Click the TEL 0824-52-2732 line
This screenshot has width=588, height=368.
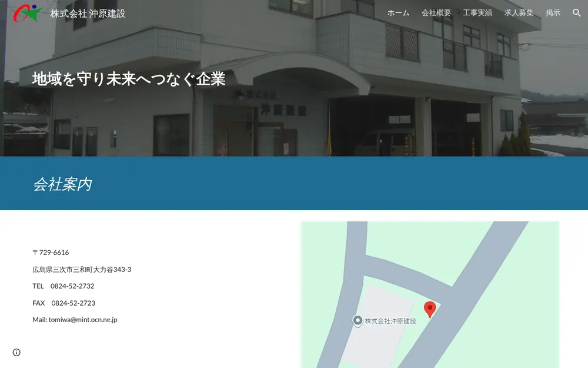tap(64, 286)
